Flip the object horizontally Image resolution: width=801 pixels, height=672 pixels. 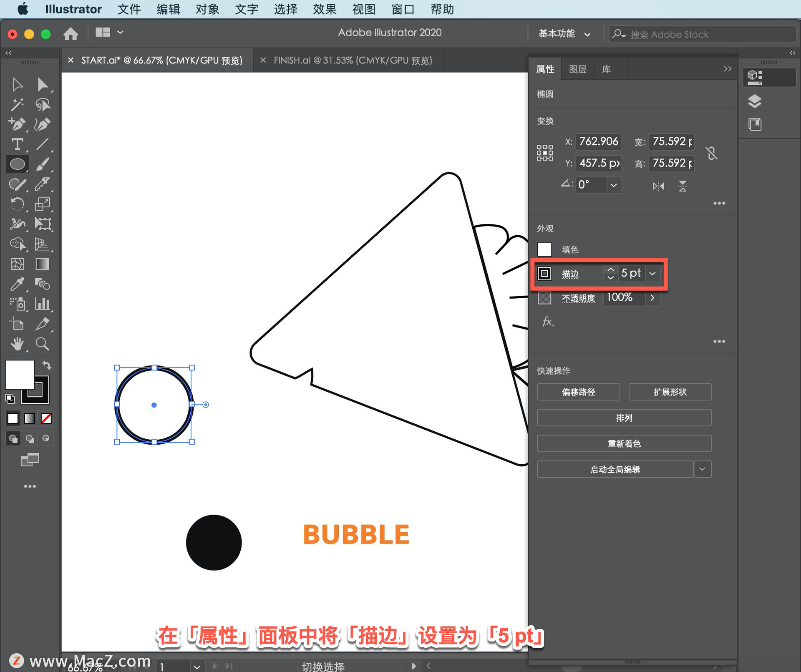[x=658, y=186]
